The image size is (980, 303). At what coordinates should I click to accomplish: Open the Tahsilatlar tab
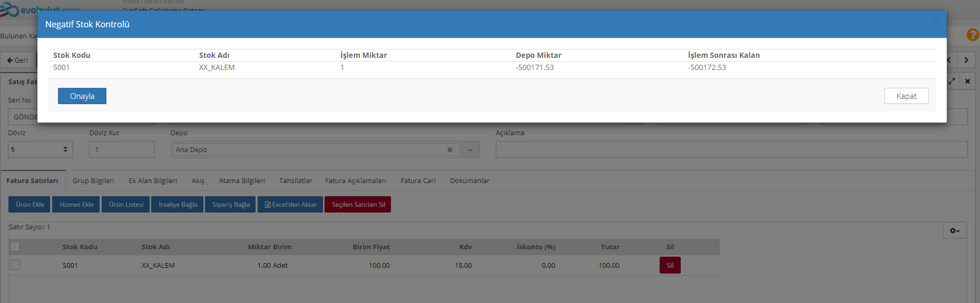pyautogui.click(x=296, y=181)
